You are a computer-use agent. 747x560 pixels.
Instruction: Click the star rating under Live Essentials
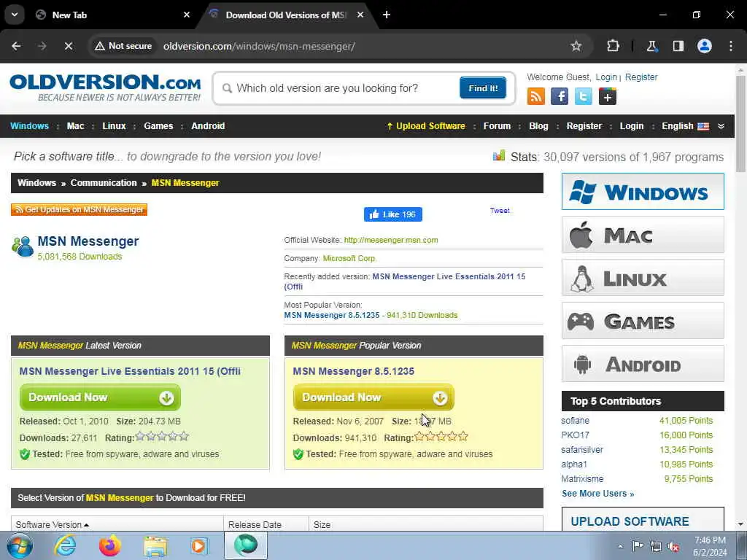162,436
